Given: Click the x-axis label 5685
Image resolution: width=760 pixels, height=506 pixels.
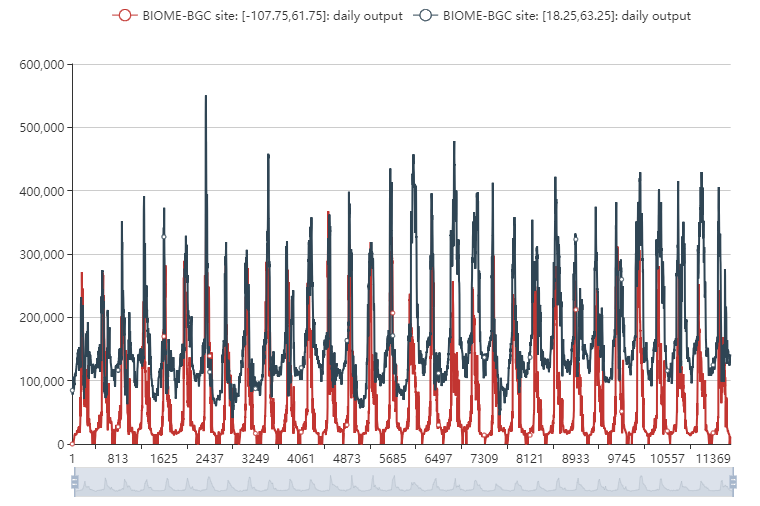Looking at the screenshot, I should [392, 458].
